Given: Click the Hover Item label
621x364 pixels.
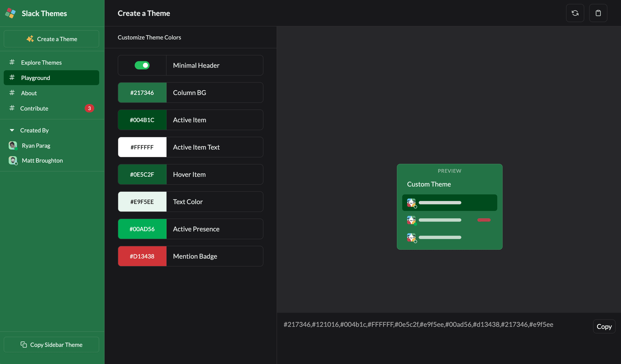Looking at the screenshot, I should pyautogui.click(x=189, y=175).
